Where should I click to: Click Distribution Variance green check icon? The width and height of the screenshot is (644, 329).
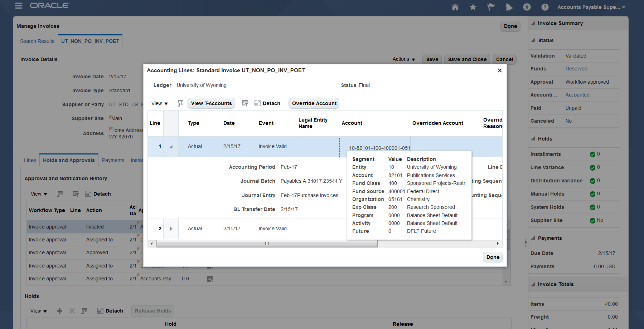[x=592, y=181]
